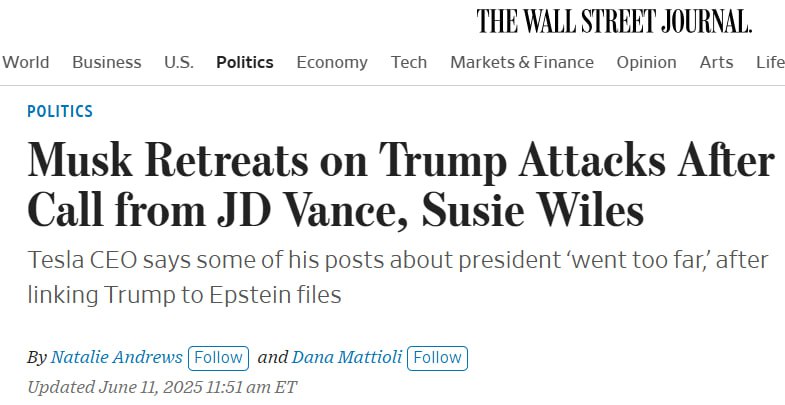Open The Wall Street Journal homepage logo

point(614,20)
